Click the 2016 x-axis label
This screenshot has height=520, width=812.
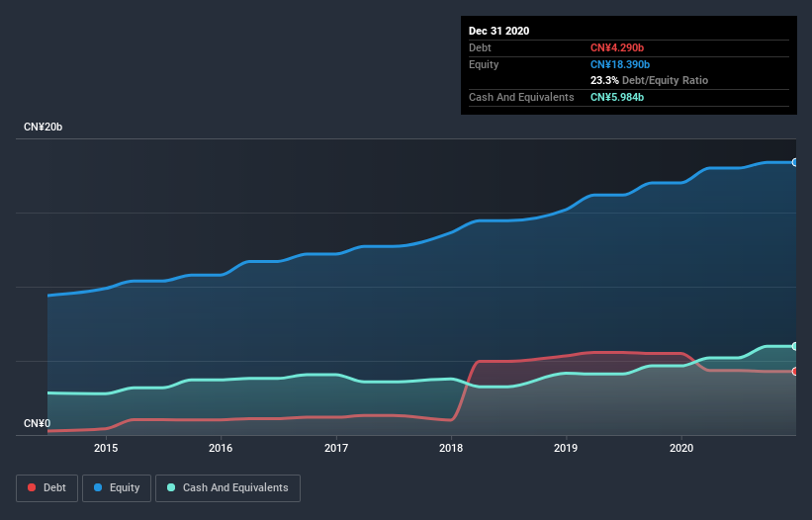coord(221,448)
